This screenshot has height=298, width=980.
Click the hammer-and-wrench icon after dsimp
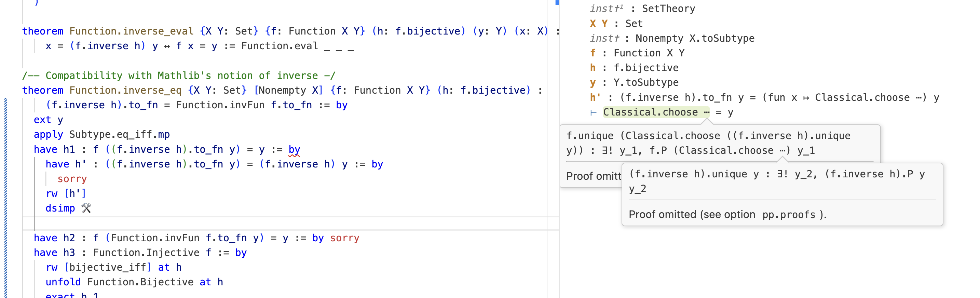click(x=86, y=208)
